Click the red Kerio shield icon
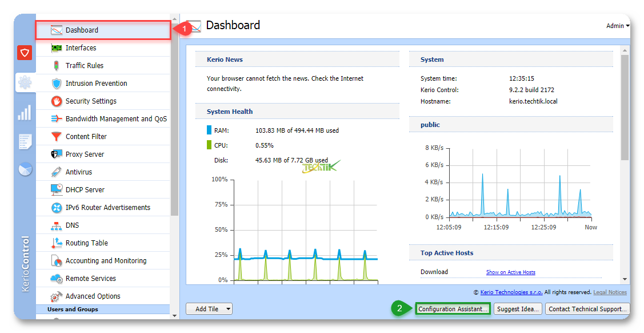644x333 pixels. coord(25,53)
